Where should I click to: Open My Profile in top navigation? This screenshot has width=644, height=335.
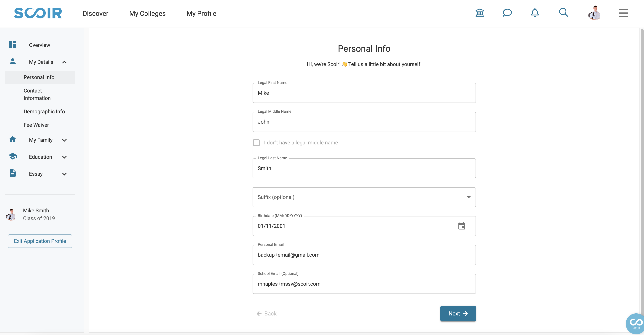[x=201, y=14]
